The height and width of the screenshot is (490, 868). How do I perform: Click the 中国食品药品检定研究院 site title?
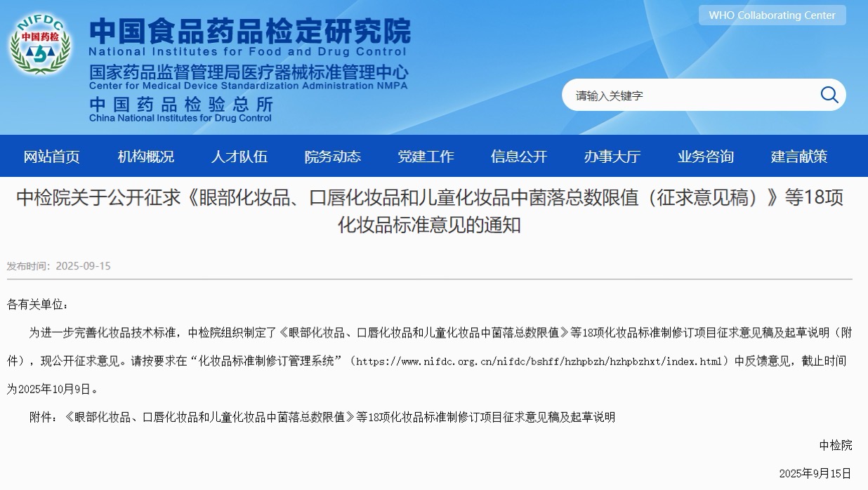pos(249,31)
